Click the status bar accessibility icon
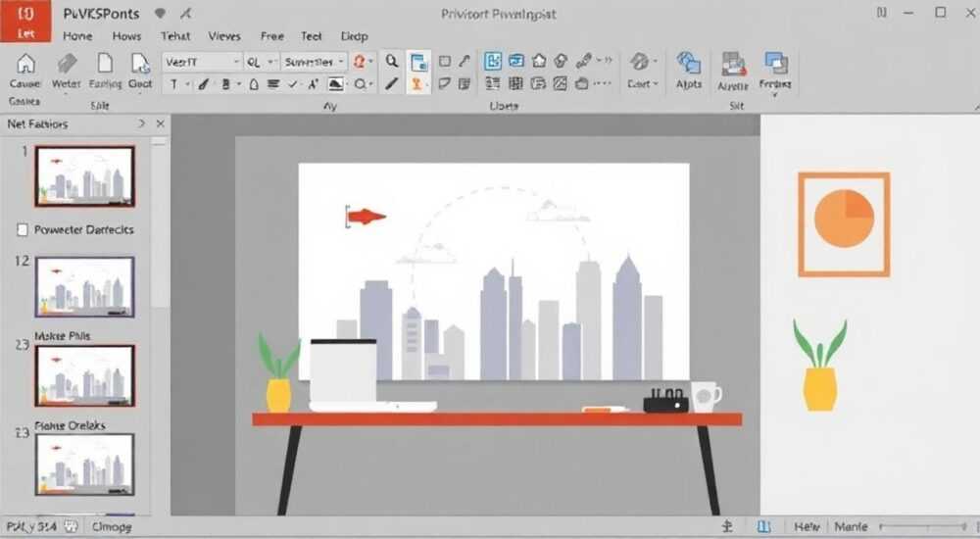The width and height of the screenshot is (980, 539). pos(727,526)
